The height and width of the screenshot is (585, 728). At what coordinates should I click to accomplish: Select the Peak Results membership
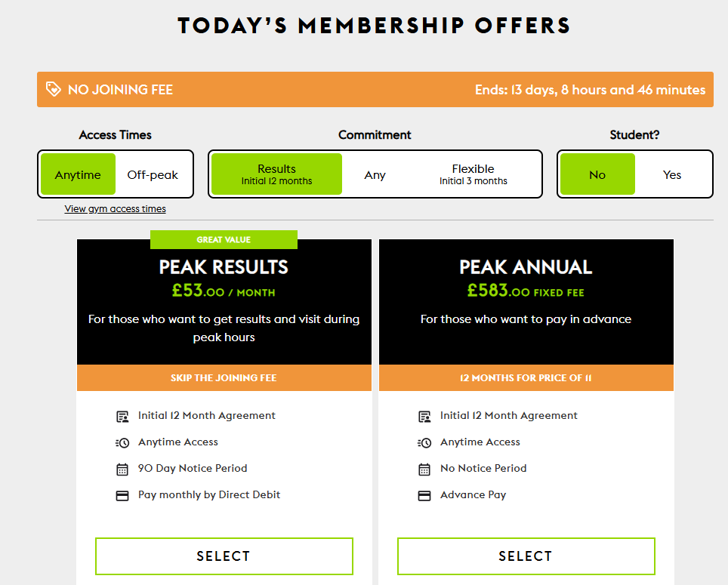(x=224, y=556)
